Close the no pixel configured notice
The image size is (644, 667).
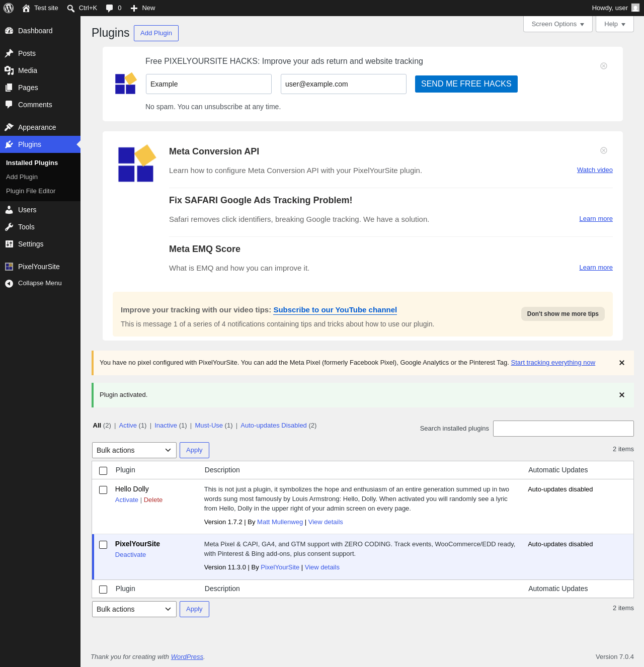(x=622, y=363)
